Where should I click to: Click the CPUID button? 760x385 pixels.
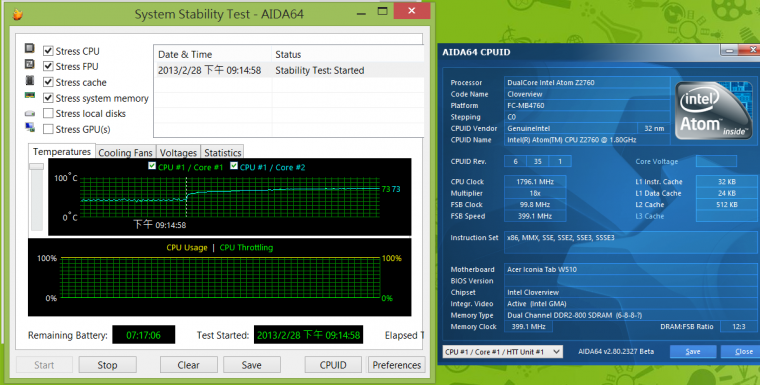(333, 365)
